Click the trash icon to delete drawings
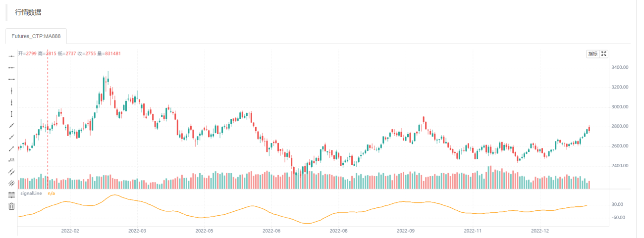 point(12,206)
